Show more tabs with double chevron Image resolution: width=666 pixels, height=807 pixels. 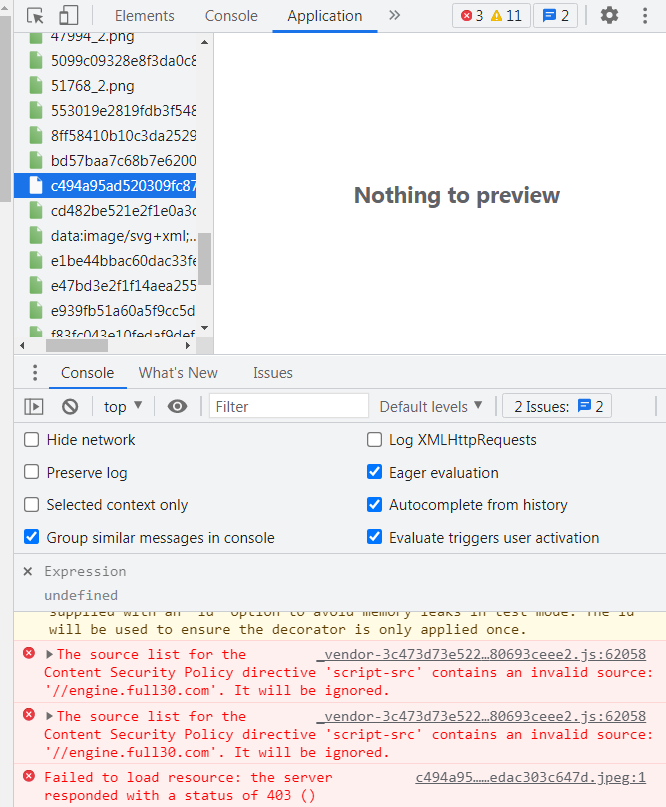pyautogui.click(x=394, y=15)
